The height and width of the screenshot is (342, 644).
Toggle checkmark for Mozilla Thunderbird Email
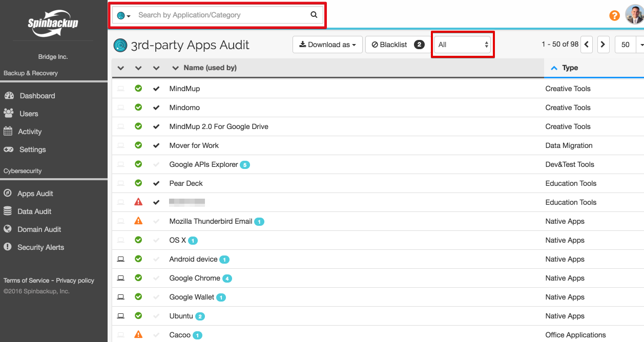[156, 221]
